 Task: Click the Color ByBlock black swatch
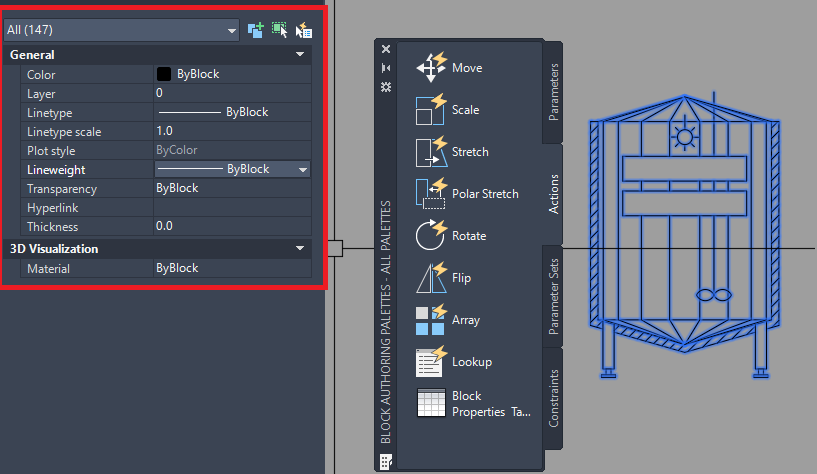click(x=164, y=74)
